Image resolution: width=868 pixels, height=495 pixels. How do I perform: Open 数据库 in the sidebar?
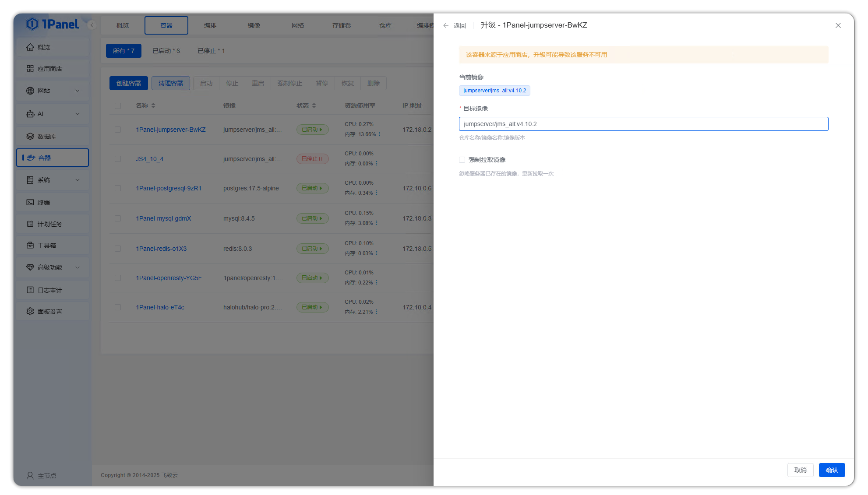53,137
